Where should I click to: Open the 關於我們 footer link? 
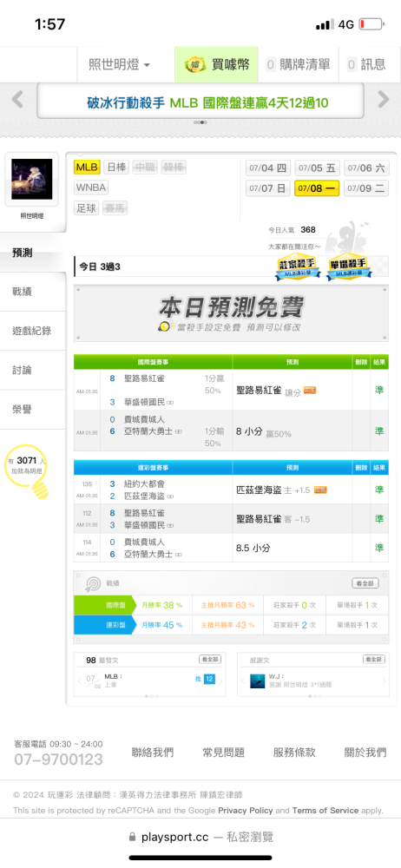click(365, 753)
